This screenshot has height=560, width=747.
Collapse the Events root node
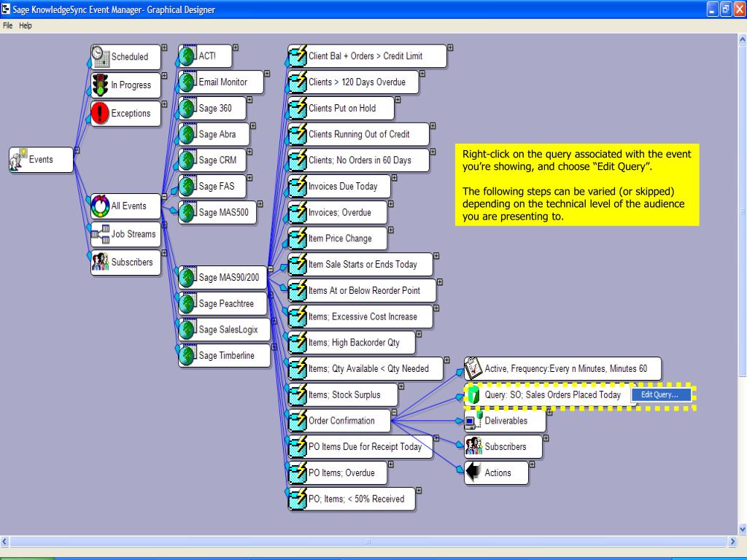click(x=77, y=150)
